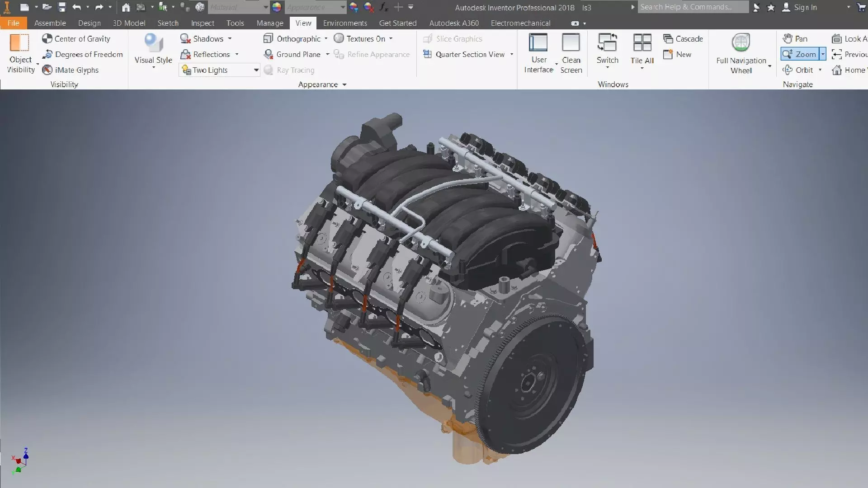Image resolution: width=868 pixels, height=488 pixels.
Task: Toggle Textures On setting
Action: click(x=359, y=39)
